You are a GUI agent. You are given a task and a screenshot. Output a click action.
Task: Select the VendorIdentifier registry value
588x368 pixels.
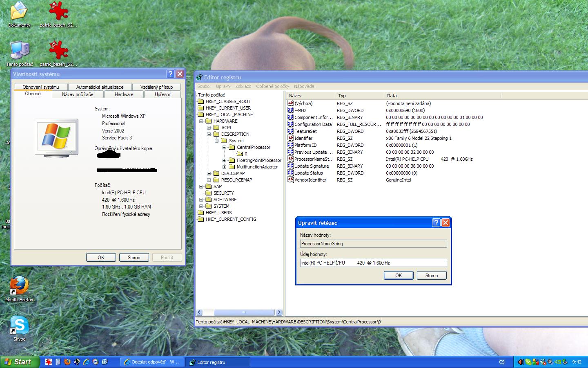[310, 180]
